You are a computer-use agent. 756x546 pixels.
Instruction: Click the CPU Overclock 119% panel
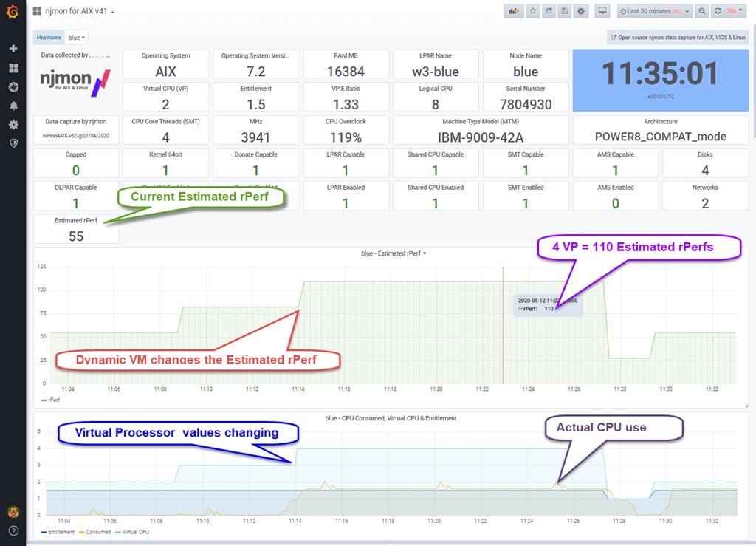pyautogui.click(x=346, y=130)
